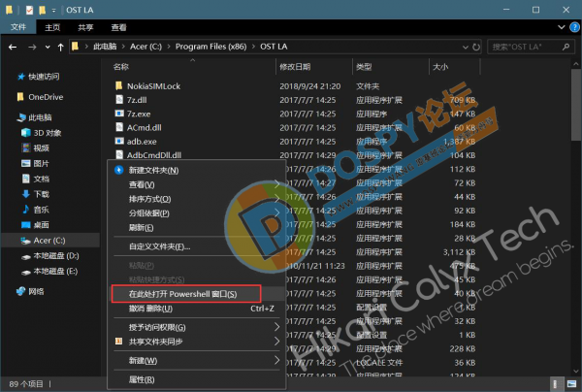Choose Properties (属性) in context menu
Image resolution: width=582 pixels, height=392 pixels.
tap(197, 379)
